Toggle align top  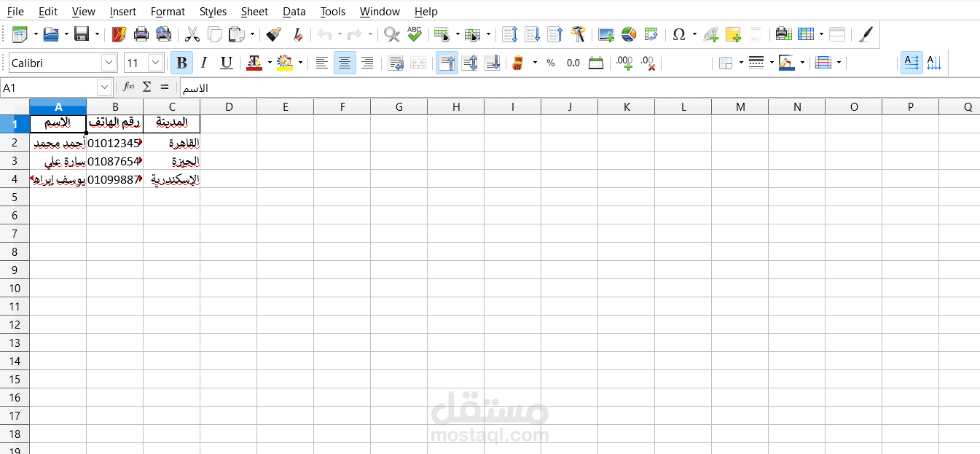tap(447, 63)
